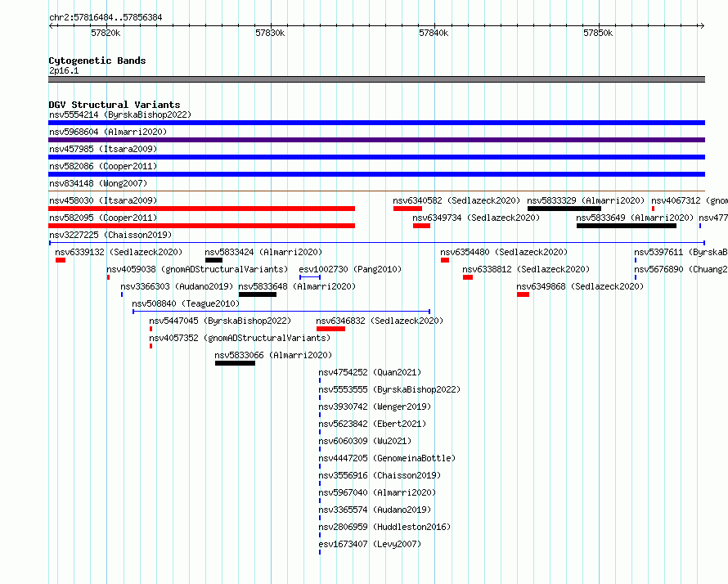The image size is (728, 584).
Task: Select nsv5623842 (Ebert2021) label
Action: pyautogui.click(x=372, y=424)
